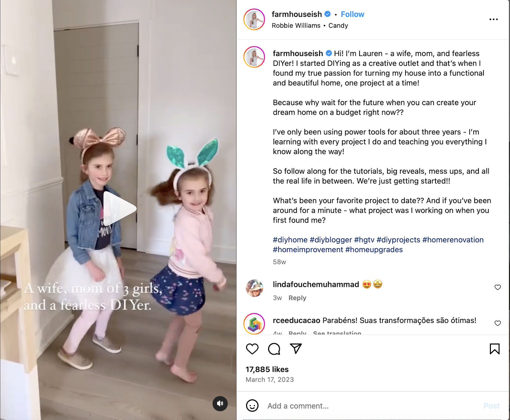Open emoji picker smiley icon
The image size is (510, 420).
point(252,406)
